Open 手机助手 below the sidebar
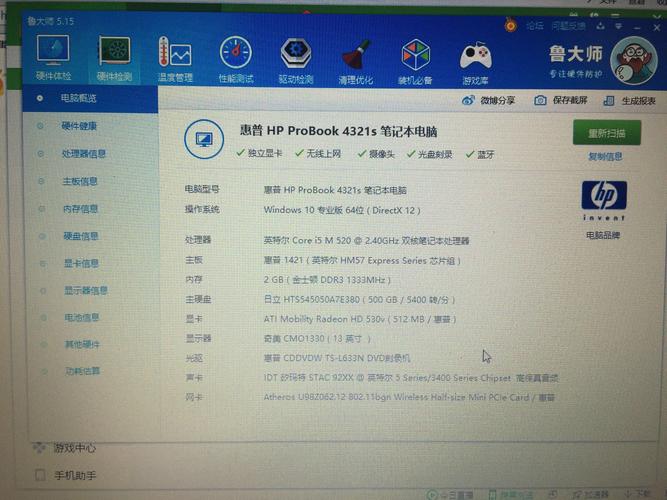 coord(75,475)
